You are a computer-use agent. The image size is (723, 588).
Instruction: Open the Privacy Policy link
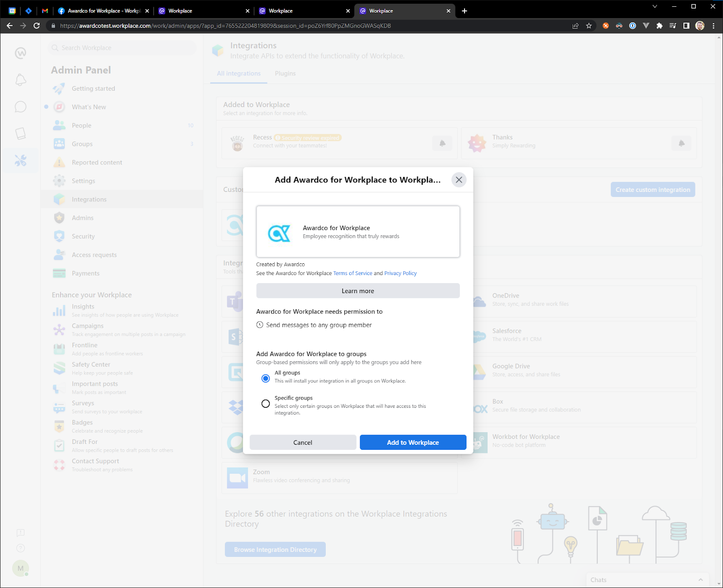[x=400, y=273]
